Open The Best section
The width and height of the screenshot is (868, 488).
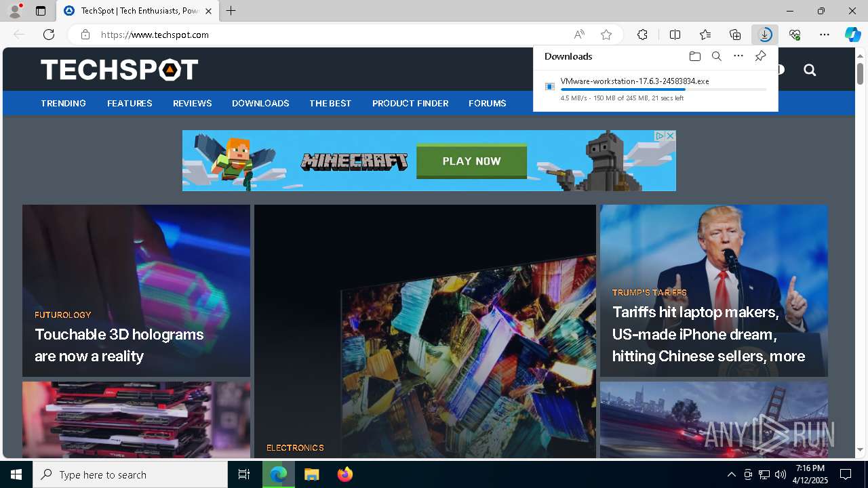click(330, 103)
